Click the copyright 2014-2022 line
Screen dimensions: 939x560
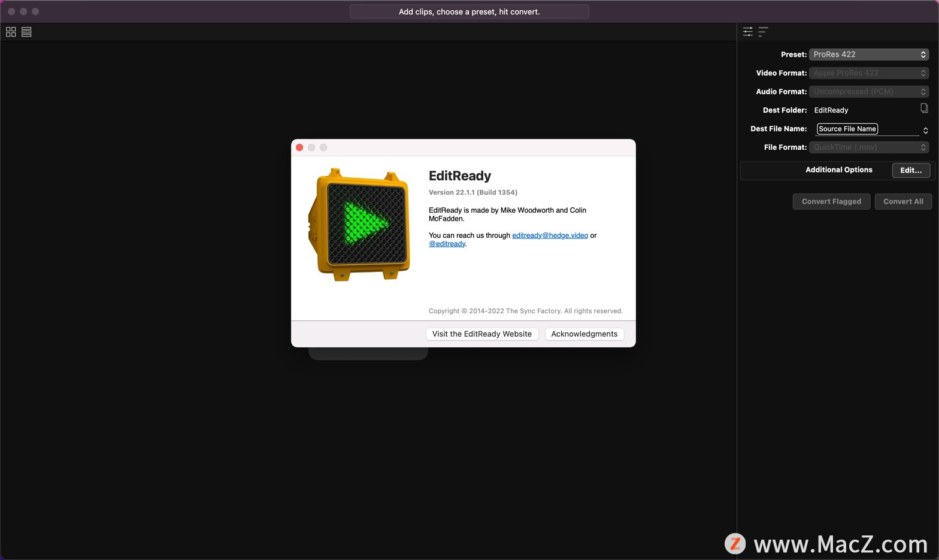tap(526, 311)
